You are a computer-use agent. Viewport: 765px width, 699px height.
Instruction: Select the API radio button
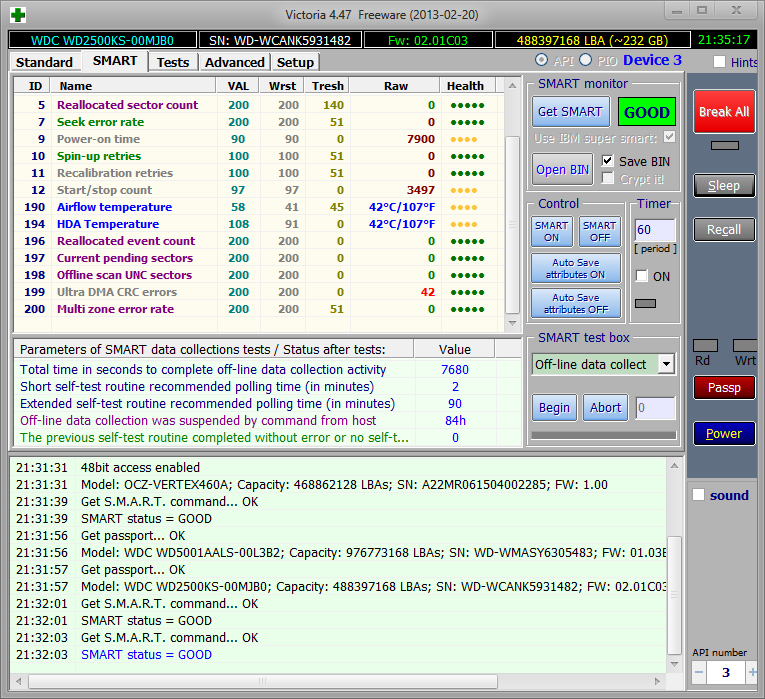[542, 61]
